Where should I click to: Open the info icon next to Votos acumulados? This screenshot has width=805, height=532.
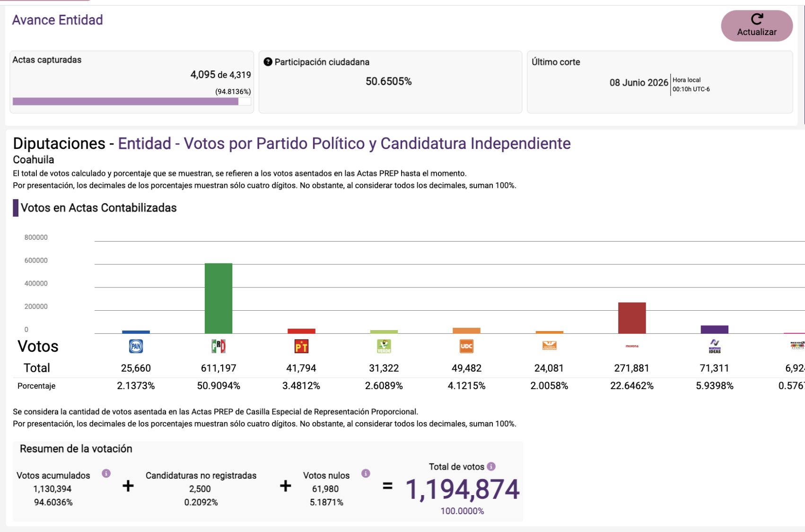[106, 473]
